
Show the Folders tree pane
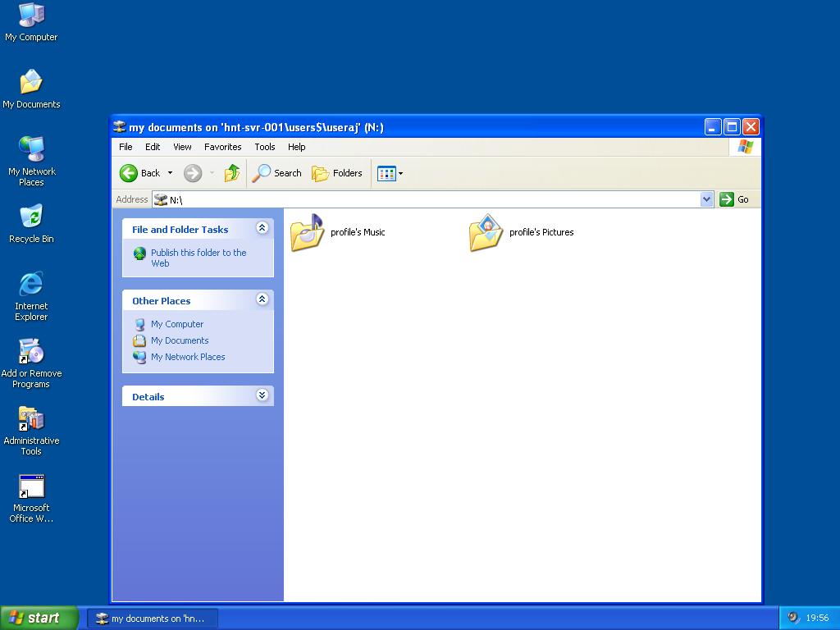337,173
